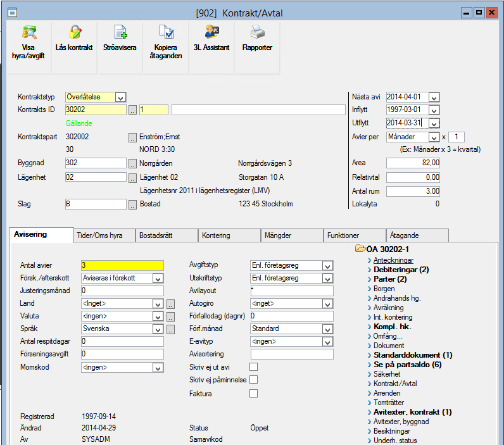The image size is (504, 445).
Task: Click the Area input field
Action: click(413, 163)
